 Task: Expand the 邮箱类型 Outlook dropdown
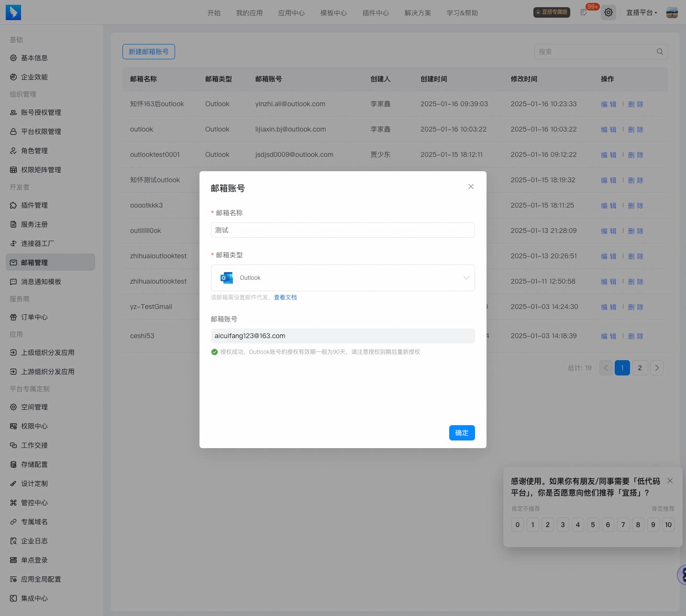343,278
